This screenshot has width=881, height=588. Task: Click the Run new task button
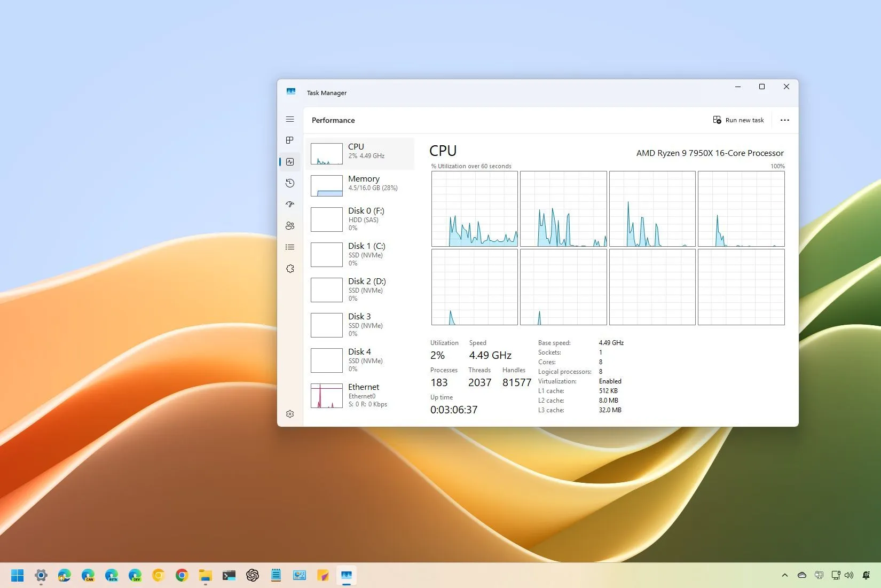point(738,120)
